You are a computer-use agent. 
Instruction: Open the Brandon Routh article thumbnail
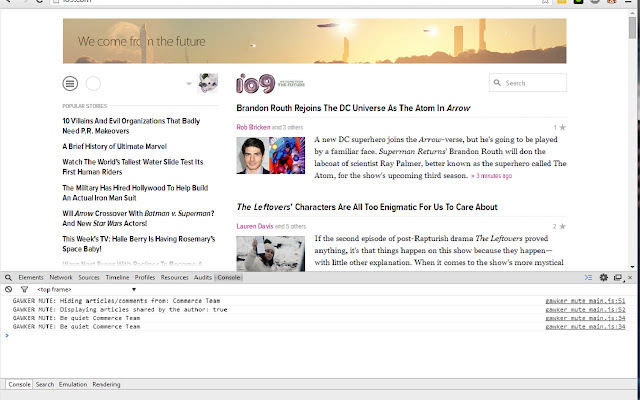[x=270, y=156]
